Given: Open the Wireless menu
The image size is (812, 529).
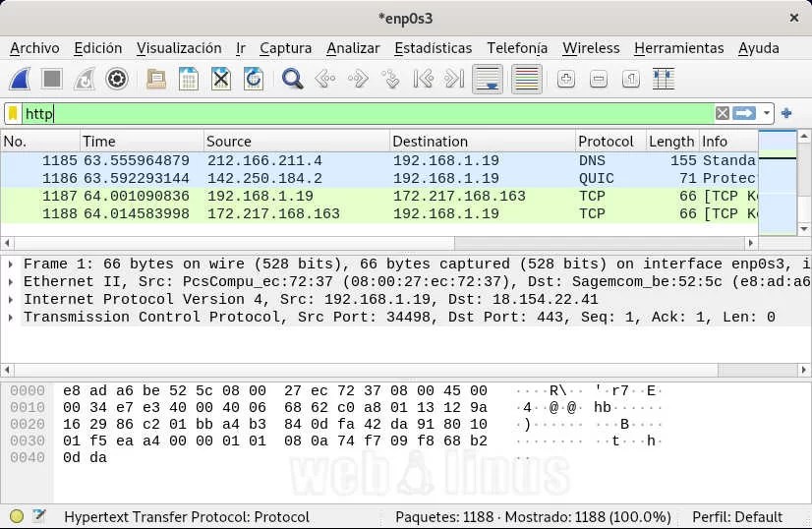Looking at the screenshot, I should coord(591,48).
